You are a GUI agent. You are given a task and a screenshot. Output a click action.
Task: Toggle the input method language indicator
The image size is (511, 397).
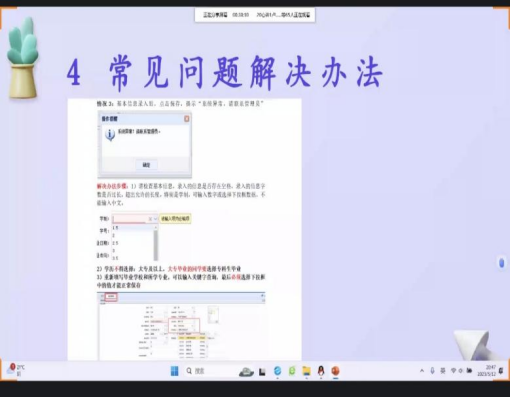pyautogui.click(x=443, y=371)
